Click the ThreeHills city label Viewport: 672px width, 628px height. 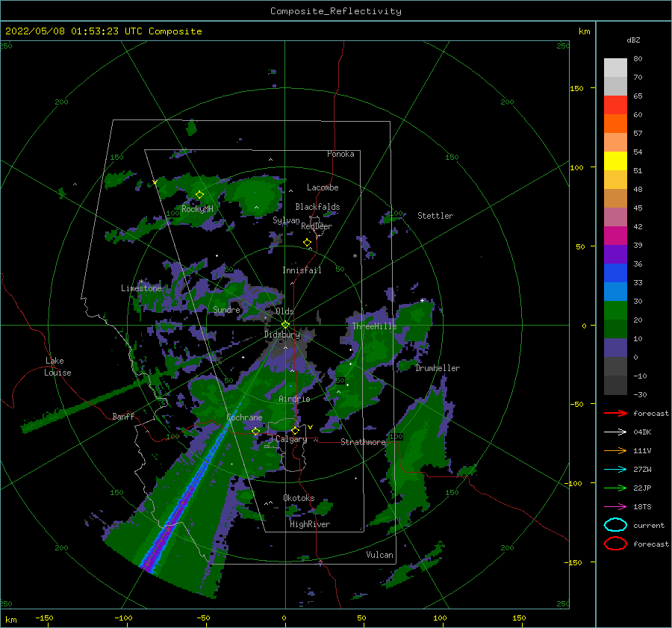click(374, 326)
